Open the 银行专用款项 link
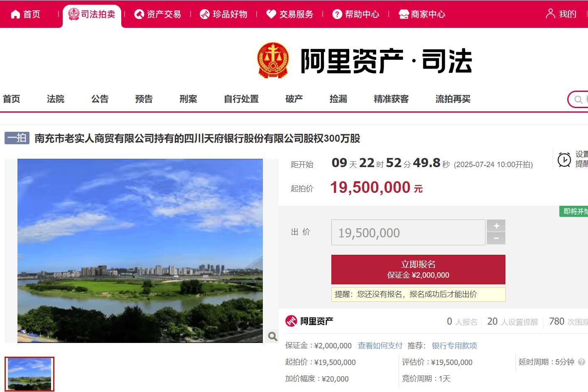The image size is (588, 392). 454,345
